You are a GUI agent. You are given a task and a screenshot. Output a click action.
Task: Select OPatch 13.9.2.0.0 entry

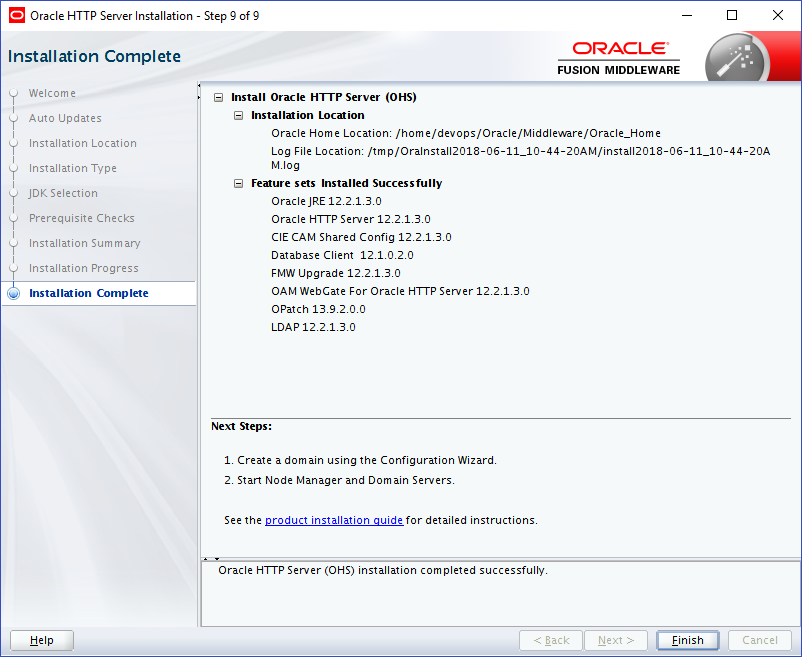click(x=318, y=309)
